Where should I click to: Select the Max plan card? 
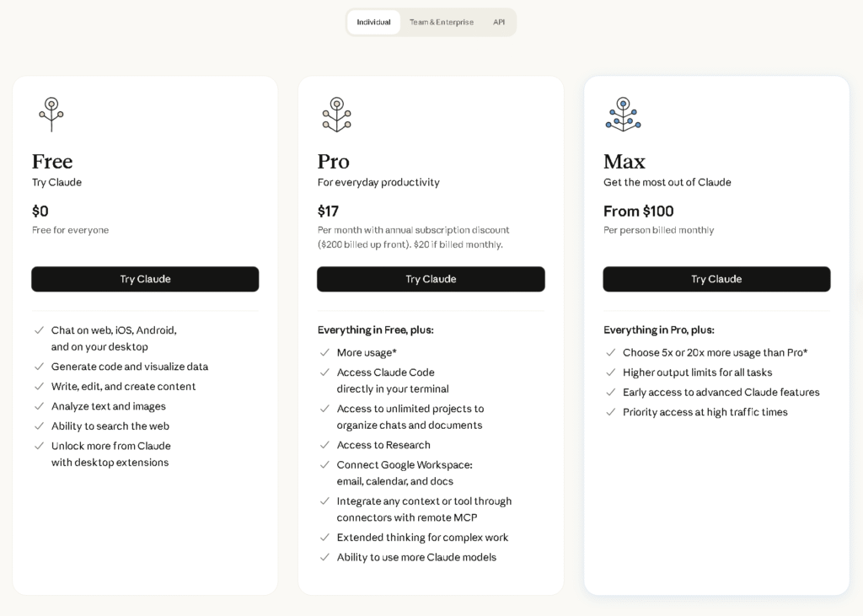[716, 506]
